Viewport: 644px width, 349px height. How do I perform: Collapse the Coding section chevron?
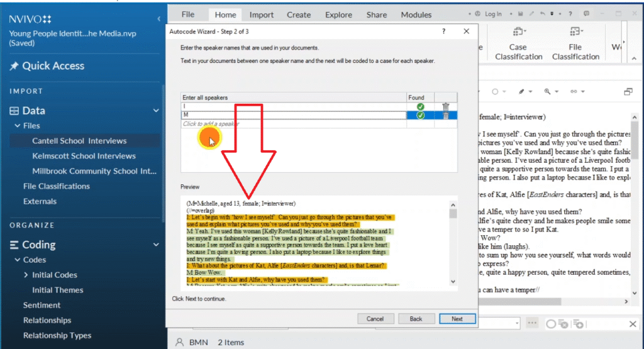(x=156, y=245)
